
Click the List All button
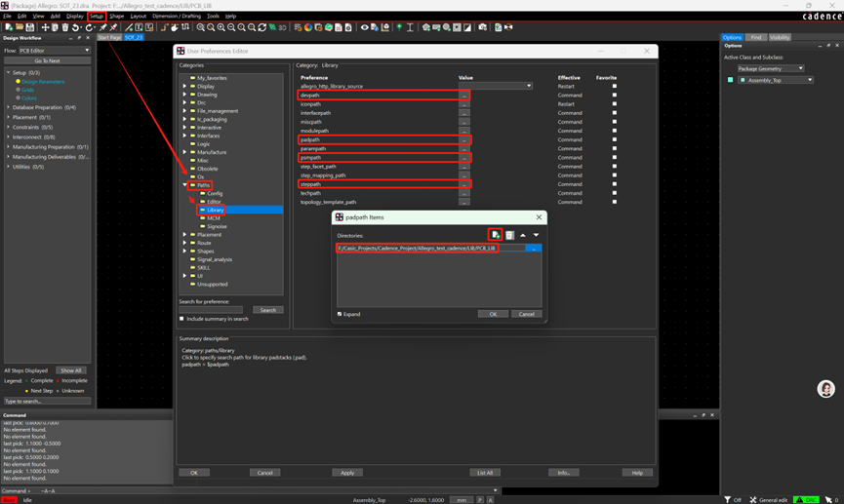coord(485,473)
